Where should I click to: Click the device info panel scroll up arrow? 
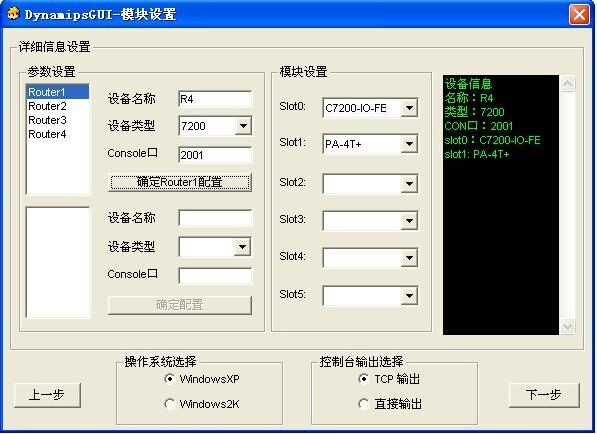coord(567,83)
